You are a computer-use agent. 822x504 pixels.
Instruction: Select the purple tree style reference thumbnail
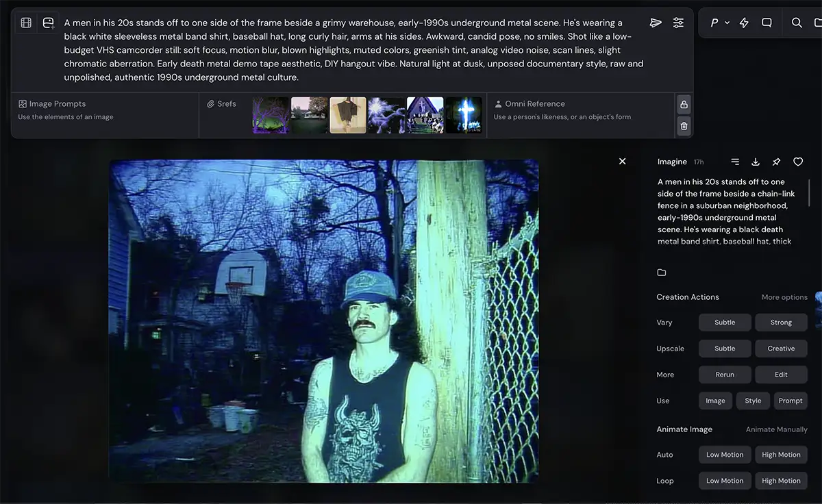click(271, 115)
